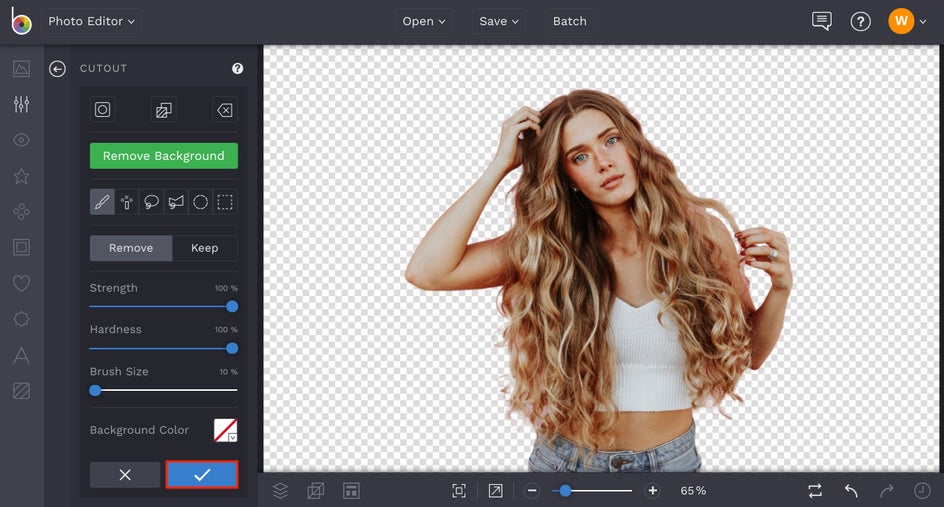Image resolution: width=944 pixels, height=507 pixels.
Task: Select the lasso cutout tool
Action: [x=151, y=202]
